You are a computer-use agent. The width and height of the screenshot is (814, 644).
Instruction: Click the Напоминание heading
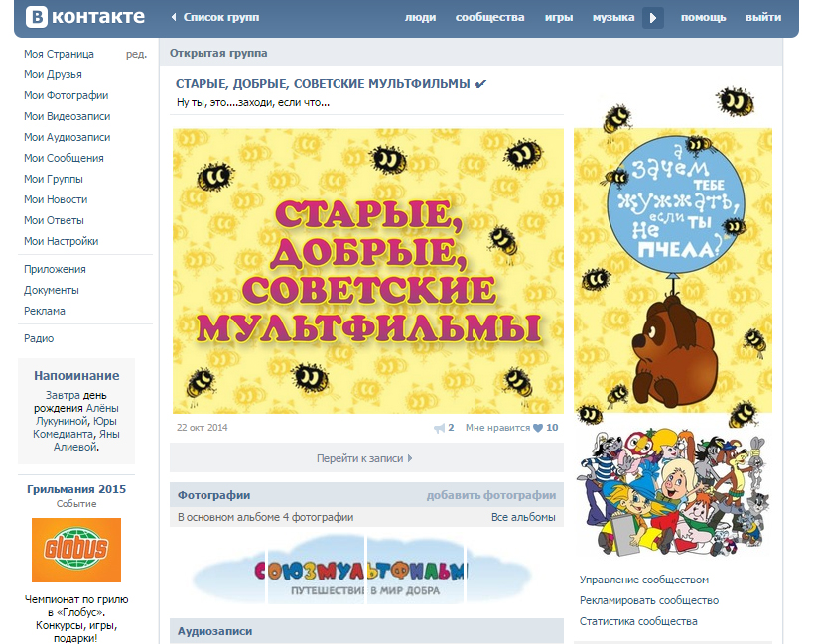pos(76,376)
